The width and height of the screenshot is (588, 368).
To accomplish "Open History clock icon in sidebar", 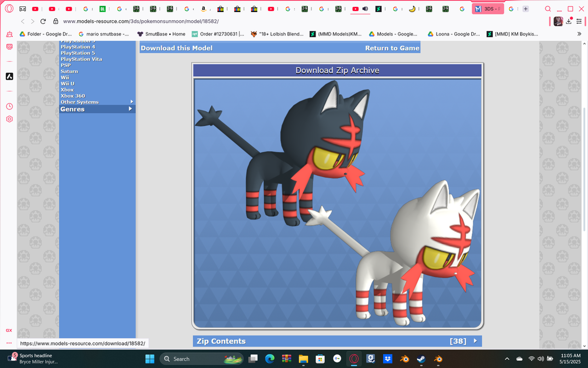I will coord(9,106).
